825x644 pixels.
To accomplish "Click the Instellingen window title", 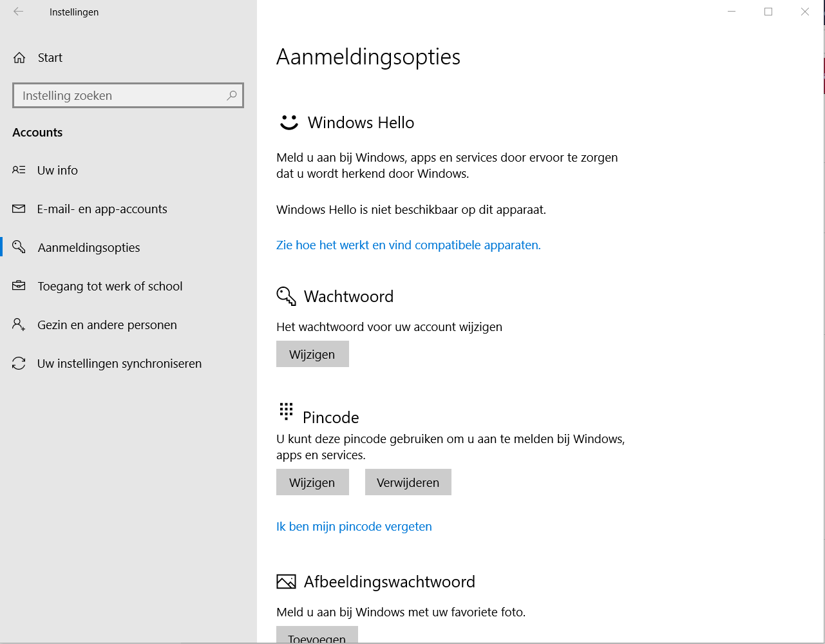I will [74, 12].
